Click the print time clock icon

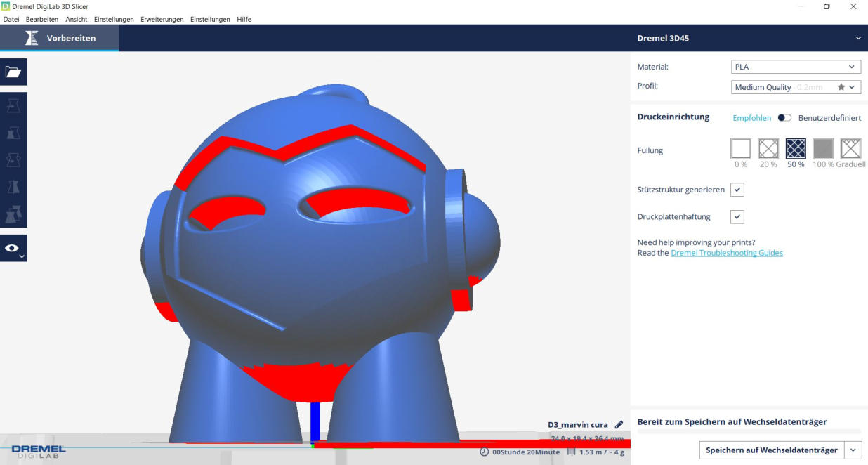484,452
